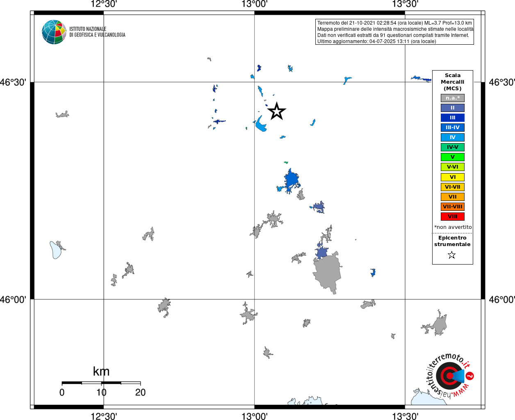Click the left 46°00' latitude label
The width and height of the screenshot is (515, 420).
[13, 300]
